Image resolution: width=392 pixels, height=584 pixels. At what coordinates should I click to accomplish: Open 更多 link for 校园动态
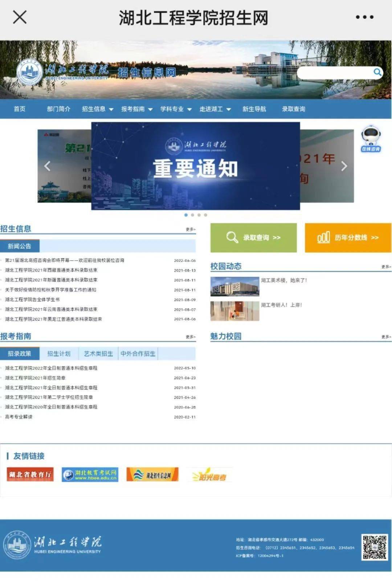click(x=386, y=267)
